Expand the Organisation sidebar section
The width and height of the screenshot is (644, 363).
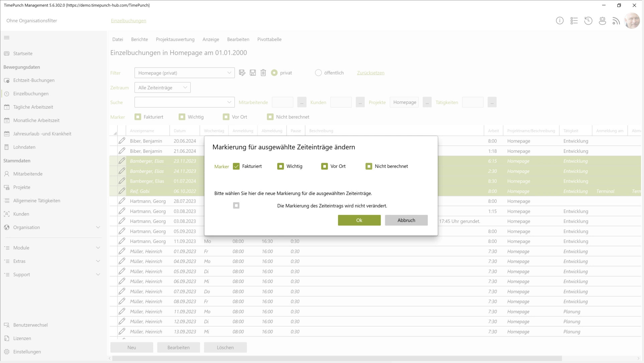click(98, 227)
